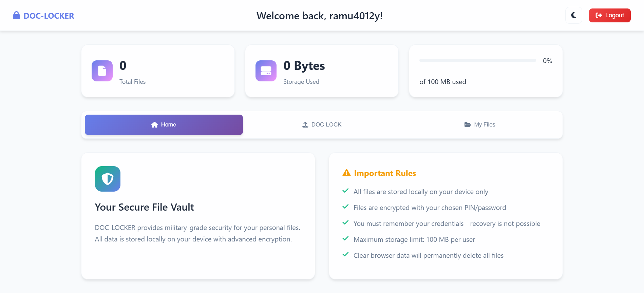The width and height of the screenshot is (644, 293).
Task: Toggle dark mode with the moon icon
Action: point(574,15)
